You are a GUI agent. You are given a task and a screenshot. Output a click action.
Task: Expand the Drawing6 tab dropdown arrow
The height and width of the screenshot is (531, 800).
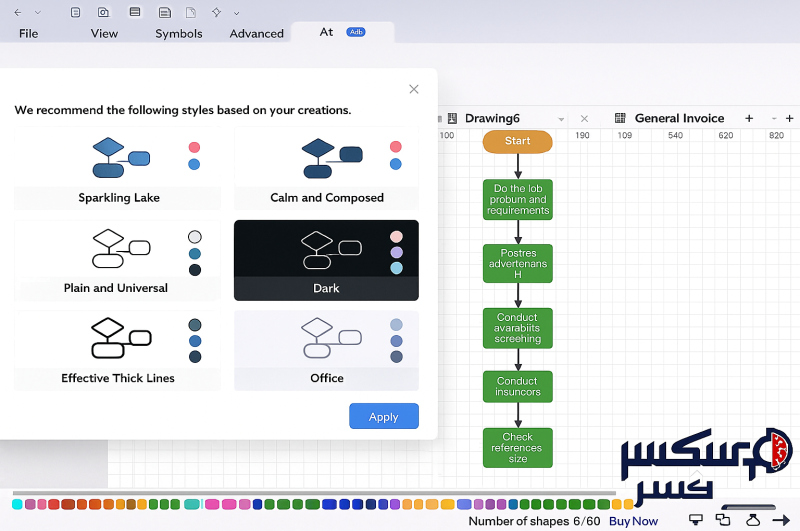[x=561, y=119]
